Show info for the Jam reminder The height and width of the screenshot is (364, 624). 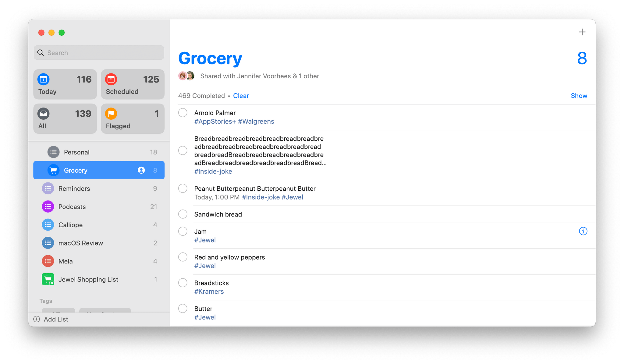(x=583, y=231)
